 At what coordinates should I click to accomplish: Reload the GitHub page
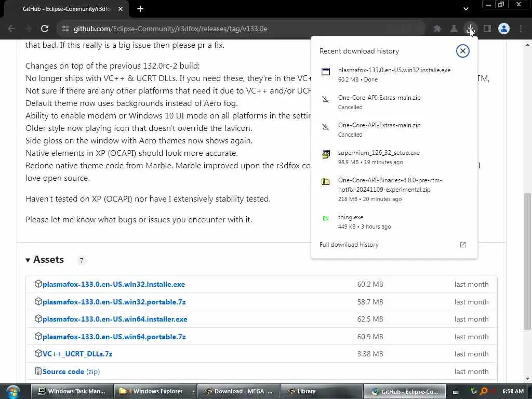pos(45,29)
